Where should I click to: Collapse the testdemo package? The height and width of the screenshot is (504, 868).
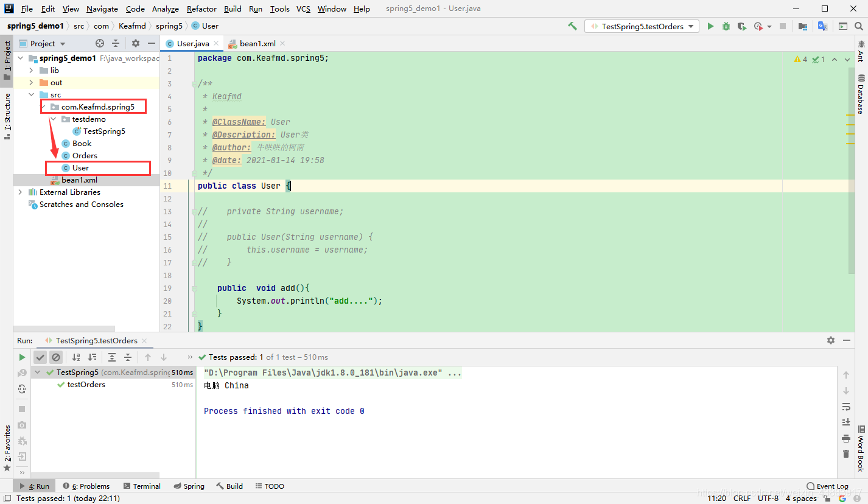(54, 119)
